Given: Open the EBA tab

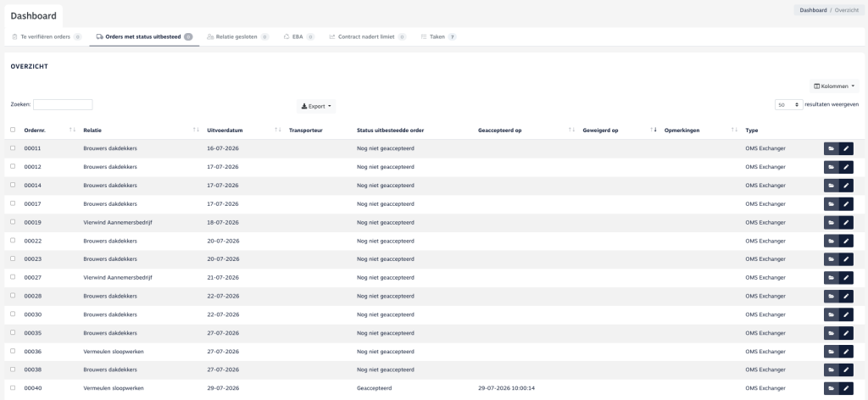Looking at the screenshot, I should point(299,37).
